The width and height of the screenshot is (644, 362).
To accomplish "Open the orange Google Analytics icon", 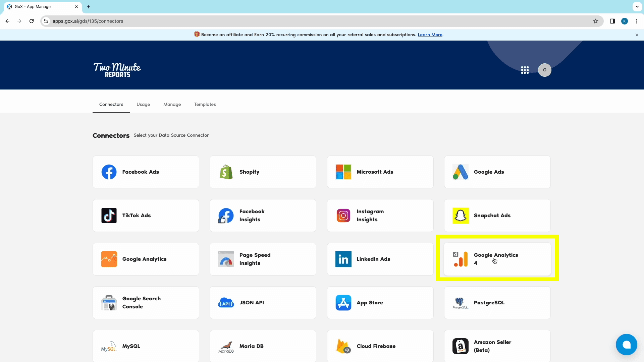I will pyautogui.click(x=109, y=259).
